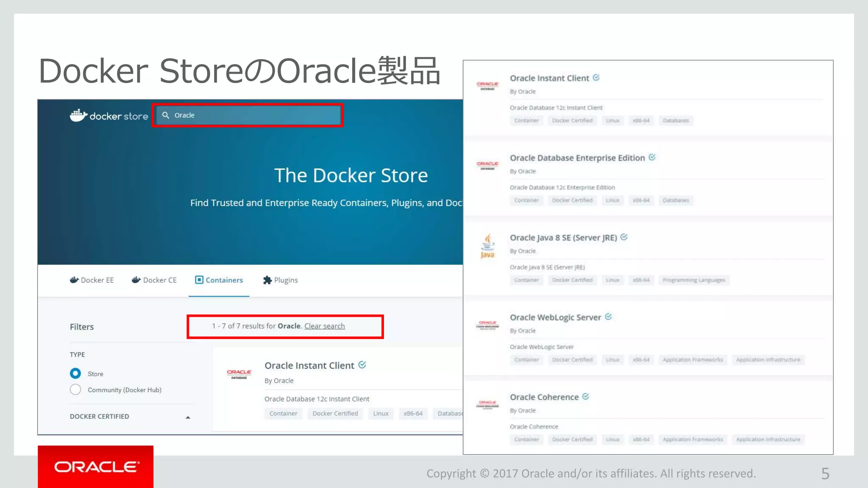Click the red Oracle logo in footer
The height and width of the screenshot is (488, 868).
96,466
